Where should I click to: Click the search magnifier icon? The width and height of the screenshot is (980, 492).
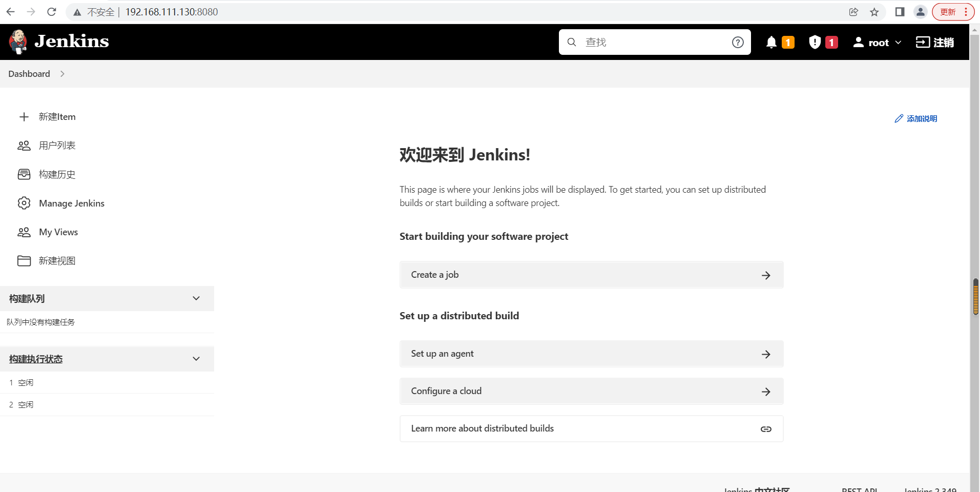tap(572, 42)
